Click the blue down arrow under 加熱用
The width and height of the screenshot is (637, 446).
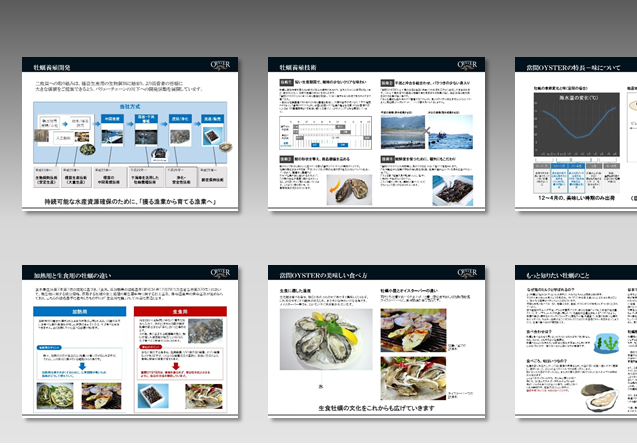82,366
